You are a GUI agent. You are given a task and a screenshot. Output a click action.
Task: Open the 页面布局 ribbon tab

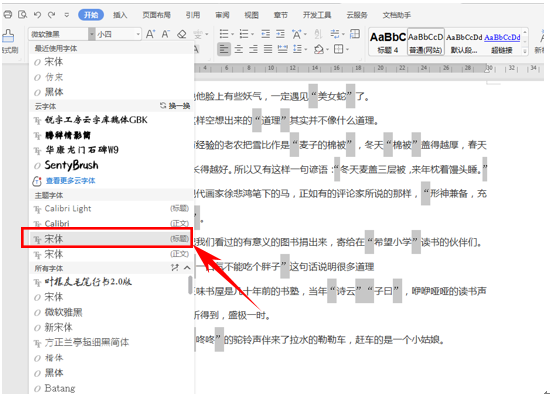tap(156, 15)
